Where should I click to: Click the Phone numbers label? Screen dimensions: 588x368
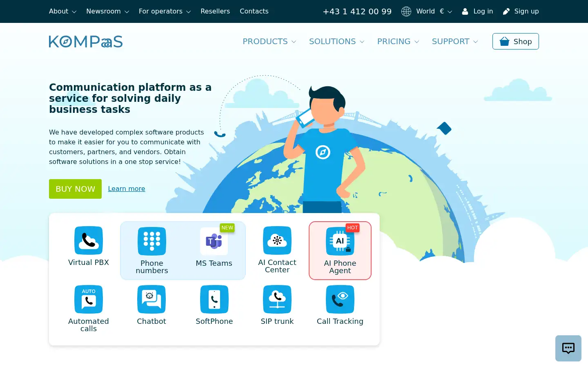(x=152, y=267)
